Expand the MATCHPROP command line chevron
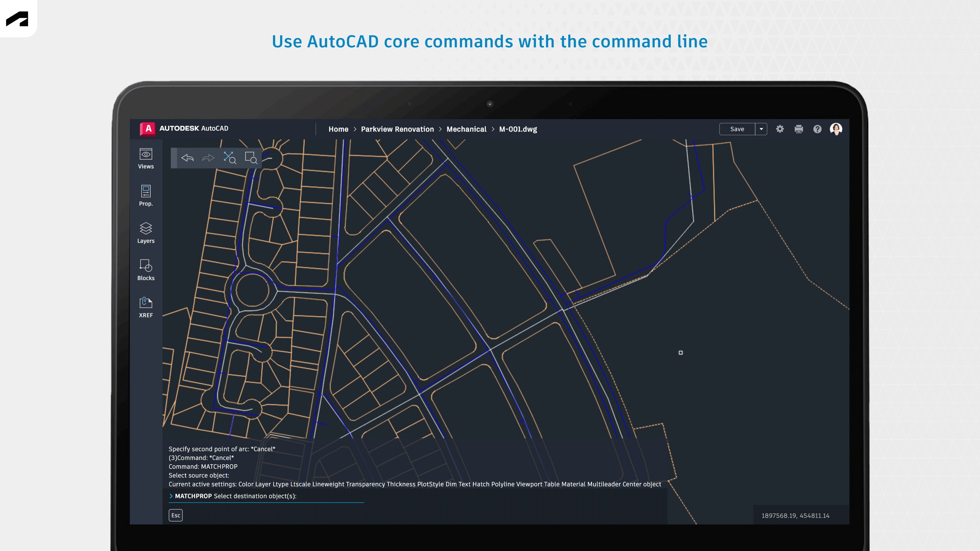 (x=171, y=496)
